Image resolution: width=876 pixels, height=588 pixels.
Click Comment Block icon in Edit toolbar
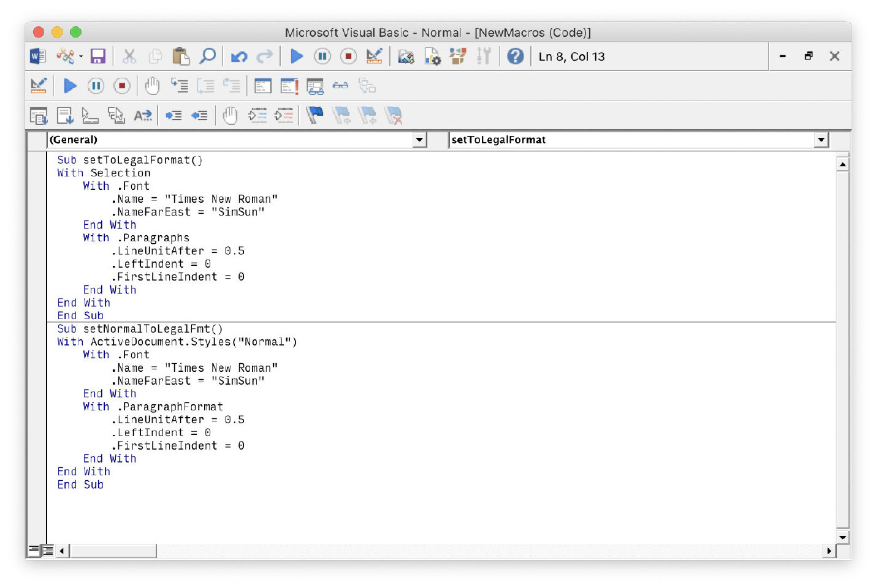click(x=257, y=115)
